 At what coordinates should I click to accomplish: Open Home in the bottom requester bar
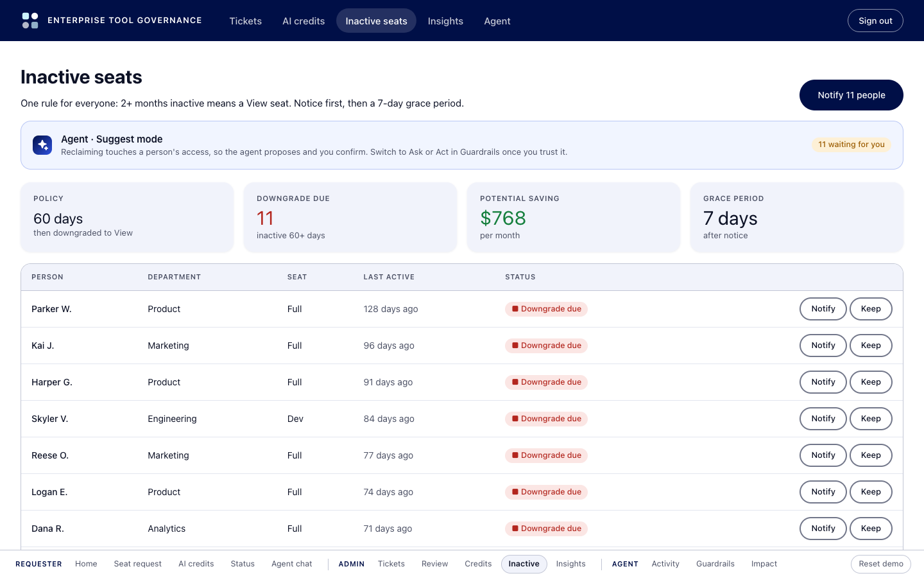(x=86, y=564)
